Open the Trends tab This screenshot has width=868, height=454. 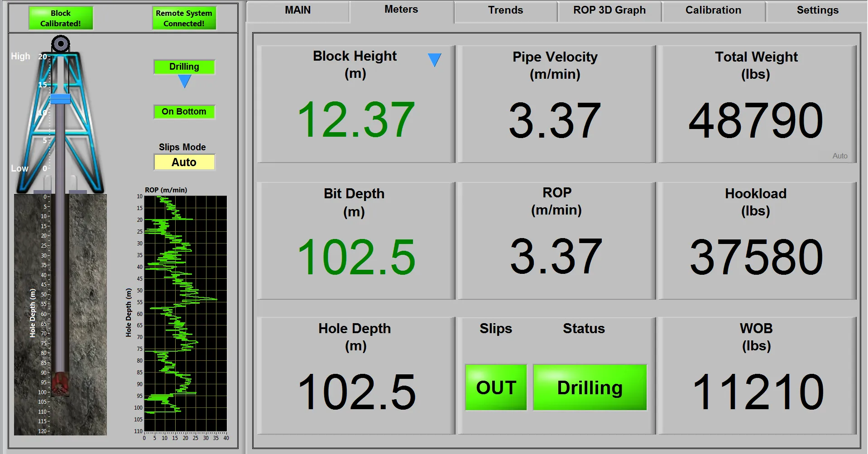(x=505, y=11)
